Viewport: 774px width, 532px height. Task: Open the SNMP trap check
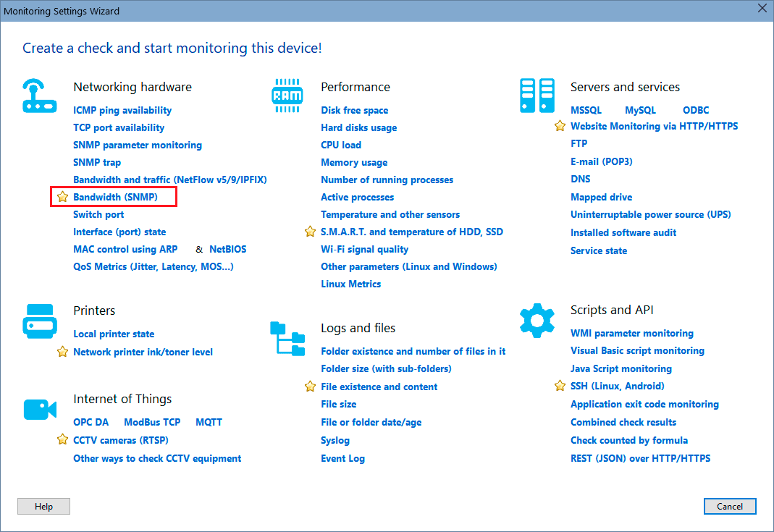coord(97,162)
